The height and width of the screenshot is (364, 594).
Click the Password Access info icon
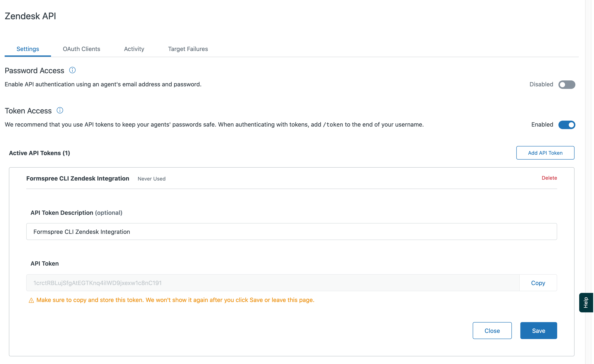pos(72,70)
